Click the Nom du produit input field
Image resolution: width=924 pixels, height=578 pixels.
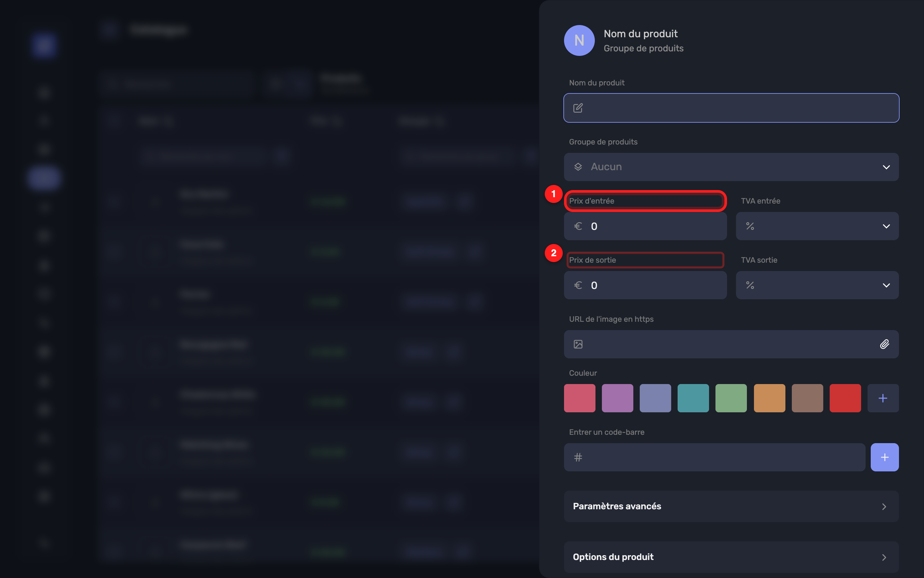coord(731,108)
